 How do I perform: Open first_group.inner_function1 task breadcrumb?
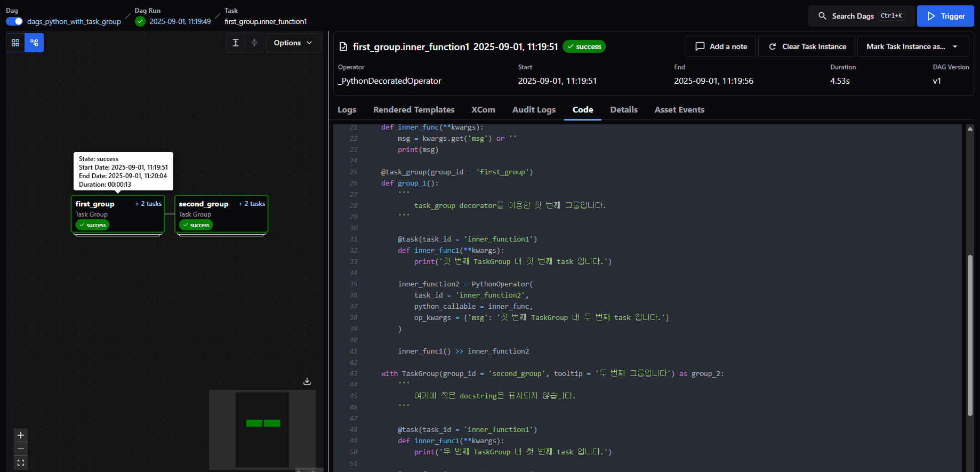[266, 21]
